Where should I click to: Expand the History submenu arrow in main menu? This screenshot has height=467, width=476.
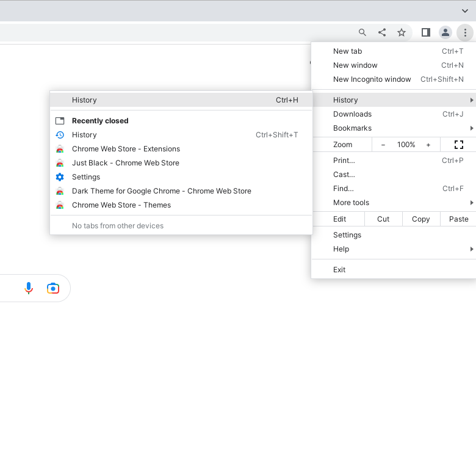(x=472, y=100)
